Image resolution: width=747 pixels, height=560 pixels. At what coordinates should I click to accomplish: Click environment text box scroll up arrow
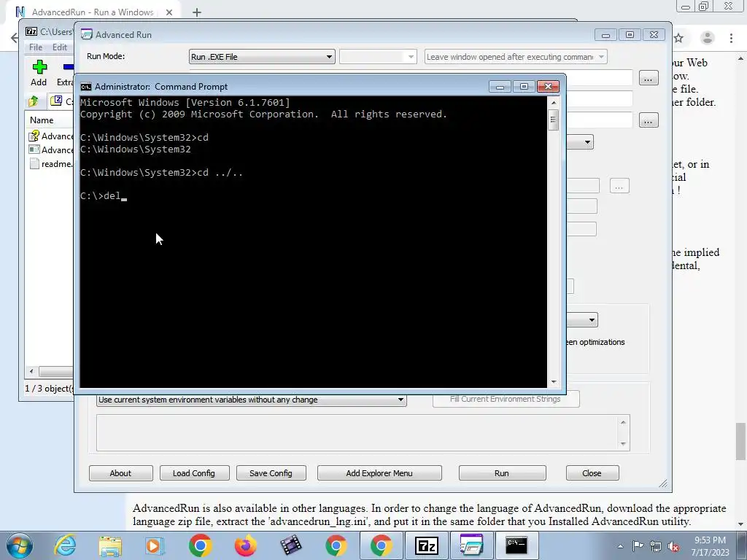623,422
